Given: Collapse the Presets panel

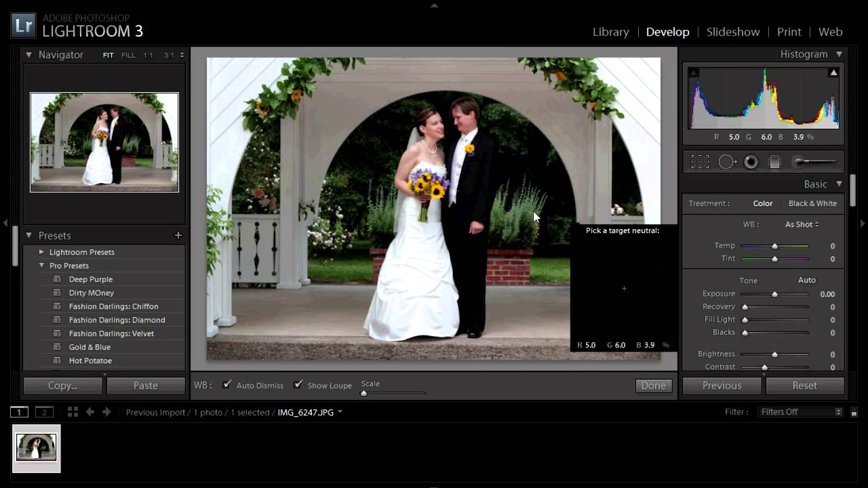Looking at the screenshot, I should (x=29, y=235).
